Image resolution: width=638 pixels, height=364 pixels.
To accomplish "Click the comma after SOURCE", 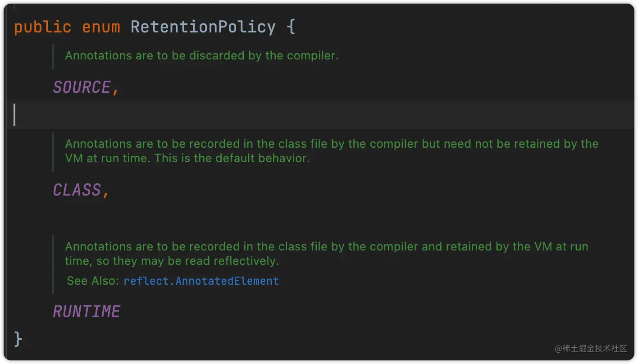I will [x=116, y=89].
